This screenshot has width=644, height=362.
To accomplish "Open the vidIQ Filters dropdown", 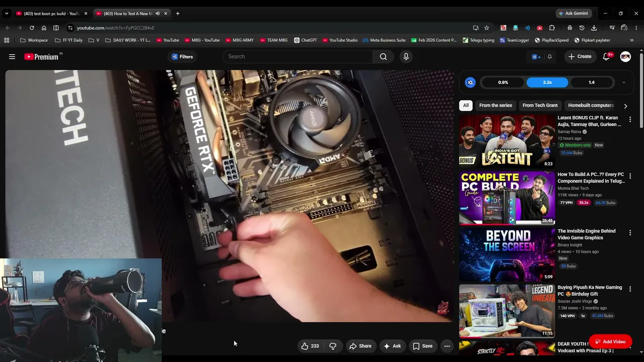I will point(182,57).
